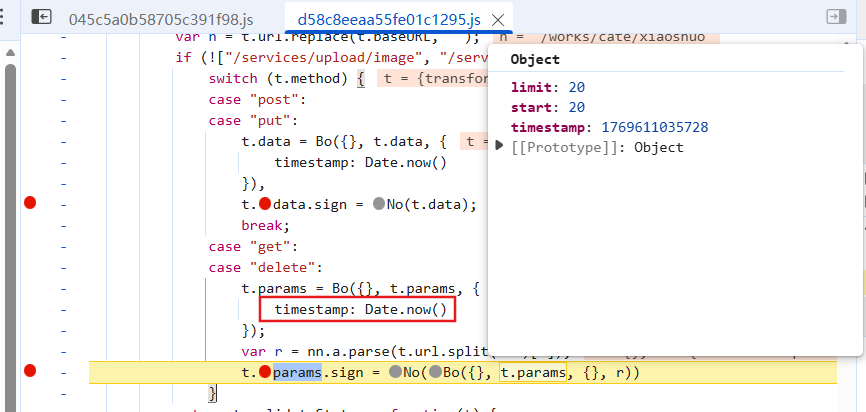Select the d58c8eeaa55fe01c1295.js tab
This screenshot has width=866, height=412.
(x=388, y=19)
